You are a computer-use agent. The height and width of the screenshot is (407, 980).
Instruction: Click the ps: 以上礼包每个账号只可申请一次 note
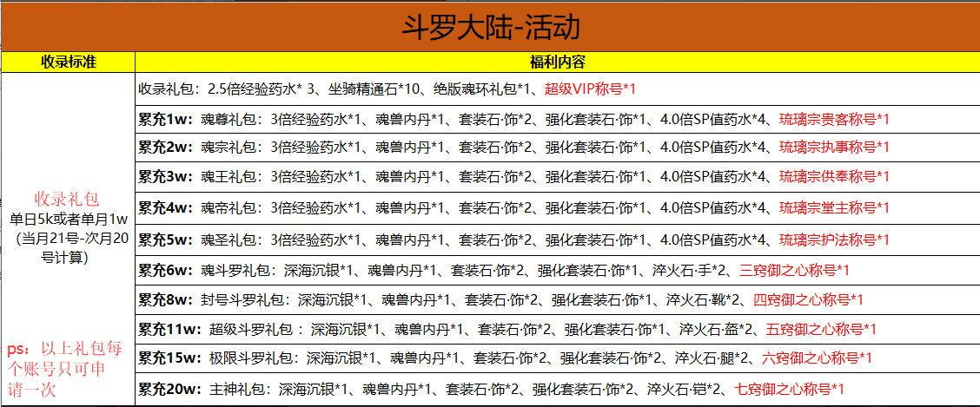point(63,369)
